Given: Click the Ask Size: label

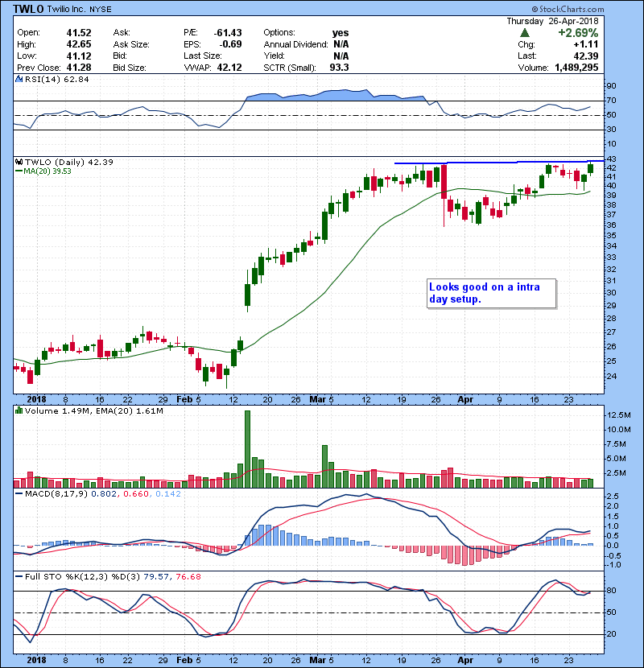Looking at the screenshot, I should (131, 44).
